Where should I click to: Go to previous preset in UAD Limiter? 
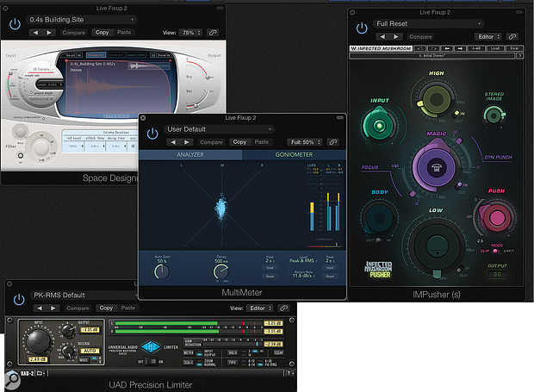pyautogui.click(x=40, y=308)
